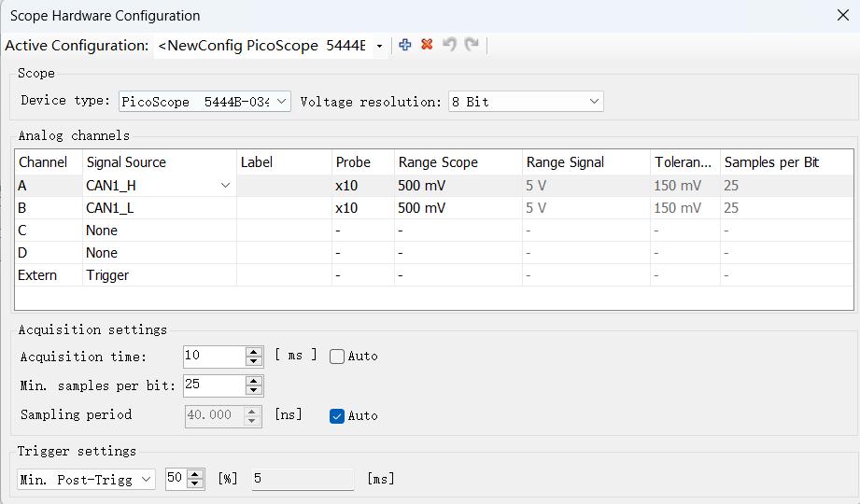The height and width of the screenshot is (504, 860).
Task: Decrease min. samples per bit value
Action: (x=254, y=390)
